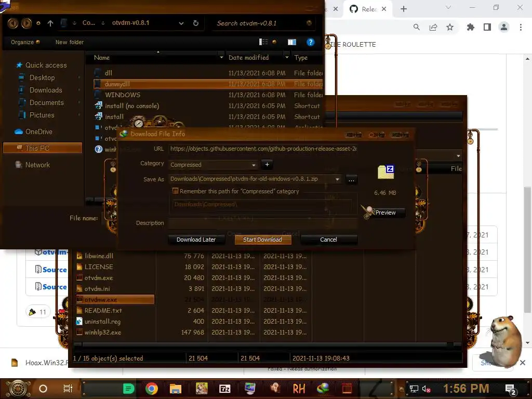Share this page icon in Chrome
The image size is (532, 399).
[433, 27]
